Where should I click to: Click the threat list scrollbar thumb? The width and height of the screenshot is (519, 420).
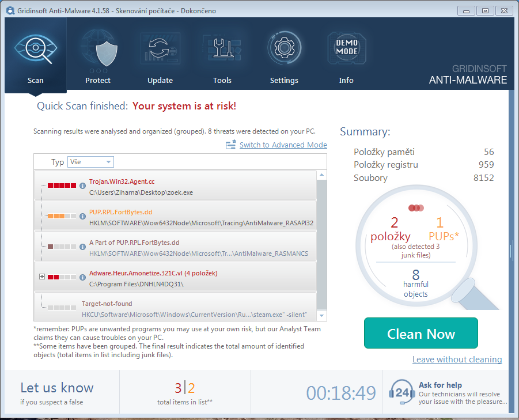321,244
